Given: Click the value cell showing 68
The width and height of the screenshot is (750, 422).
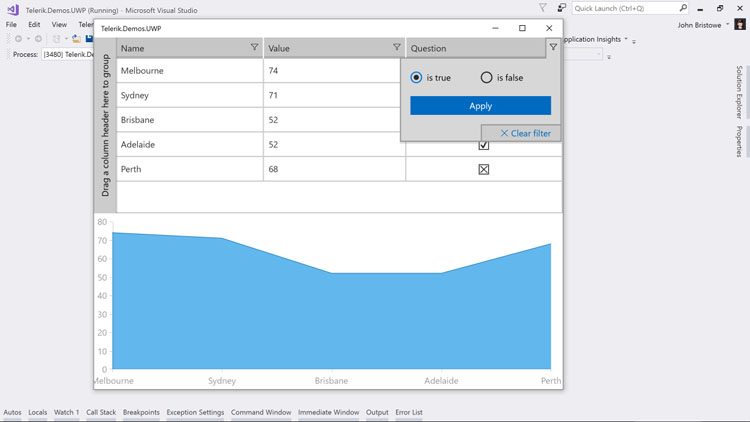Looking at the screenshot, I should [334, 169].
